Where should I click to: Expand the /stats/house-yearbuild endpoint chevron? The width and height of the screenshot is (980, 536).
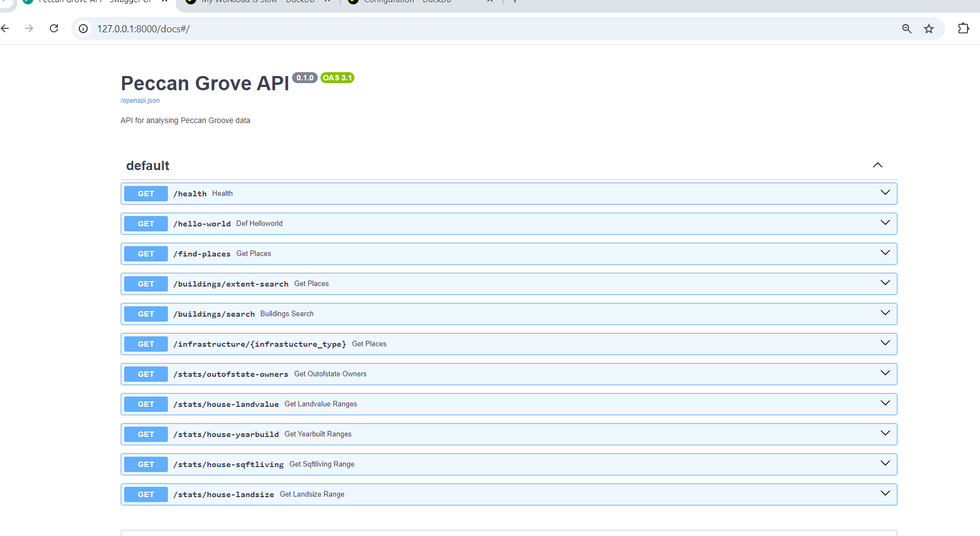885,433
